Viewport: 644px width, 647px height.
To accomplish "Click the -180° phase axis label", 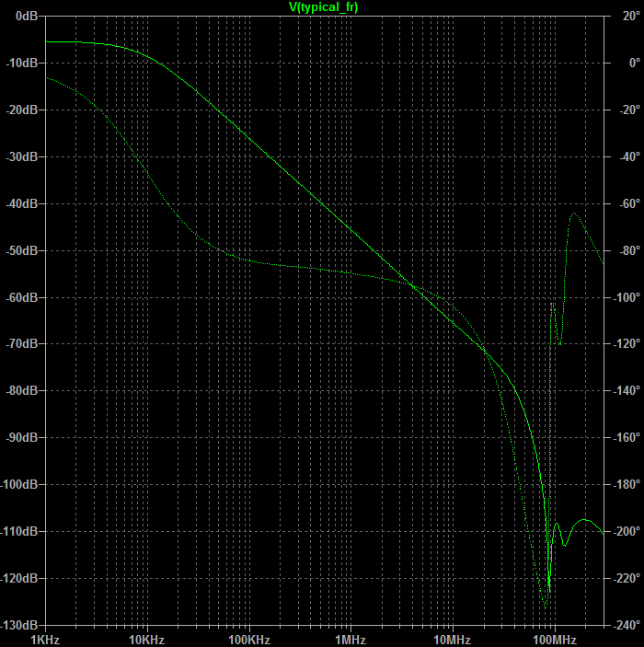I will pos(627,484).
